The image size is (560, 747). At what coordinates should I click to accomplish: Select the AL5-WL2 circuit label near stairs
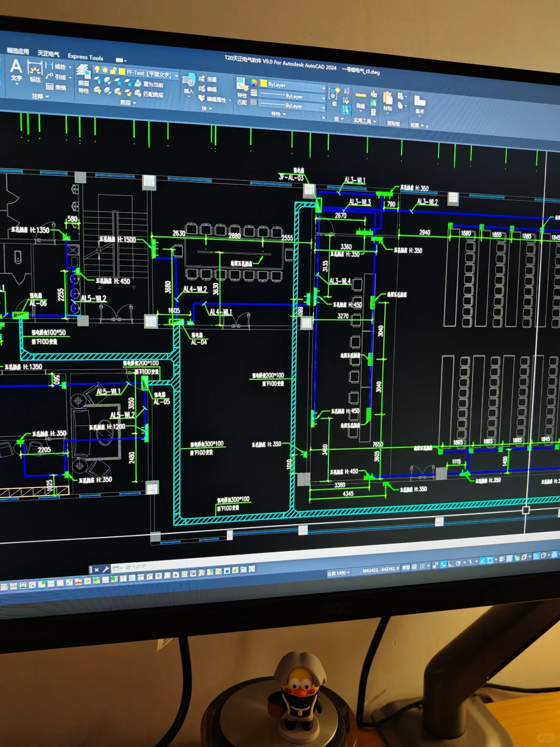pyautogui.click(x=94, y=298)
